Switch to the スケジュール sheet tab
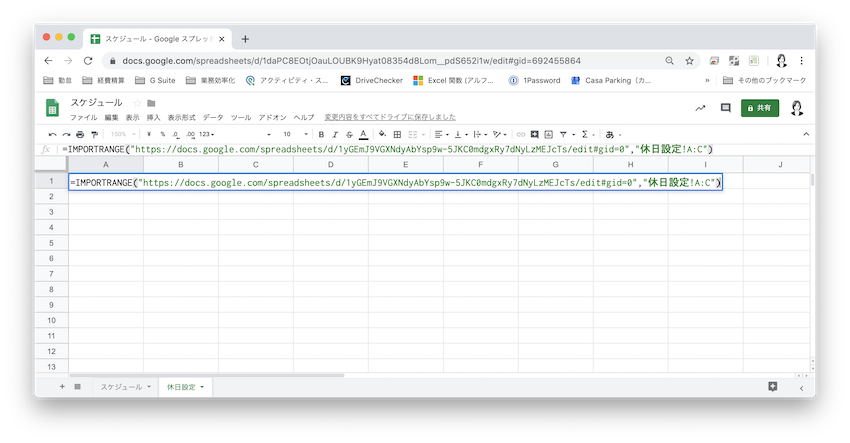 pyautogui.click(x=120, y=386)
